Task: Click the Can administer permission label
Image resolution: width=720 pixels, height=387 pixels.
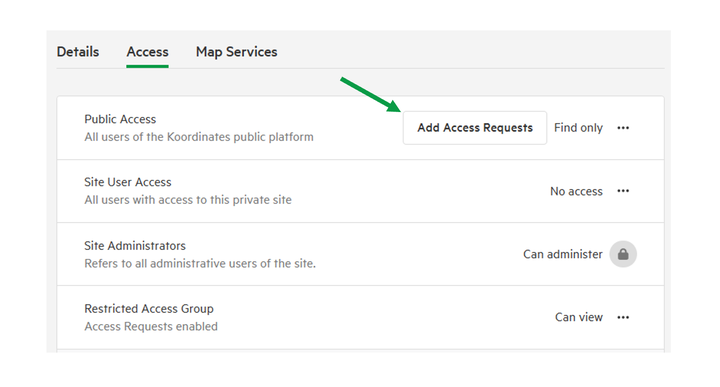Action: 562,254
